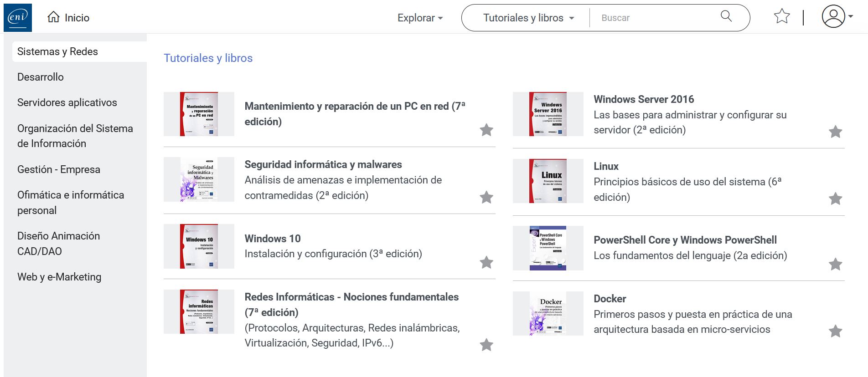Favorite the Windows Server 2016 book
This screenshot has width=868, height=377.
click(835, 132)
